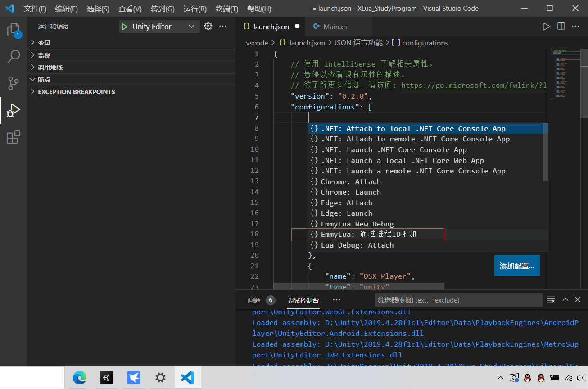Toggle the debug console filter icon
Screen dimensions: 588x389
point(551,299)
